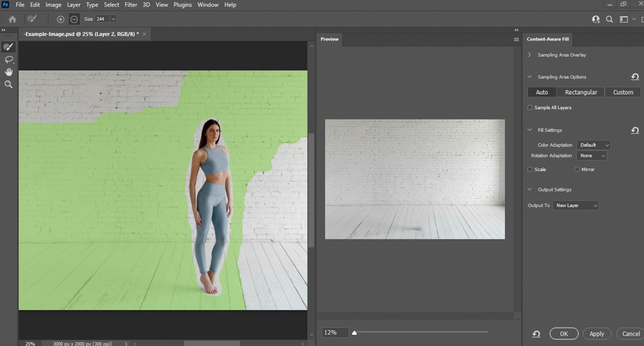644x346 pixels.
Task: Enable the Mirror checkbox
Action: pyautogui.click(x=577, y=169)
